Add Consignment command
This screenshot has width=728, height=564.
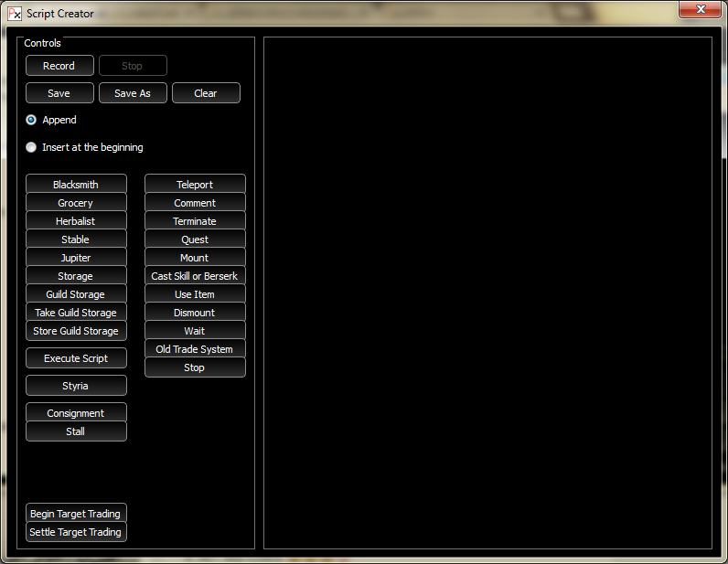76,413
